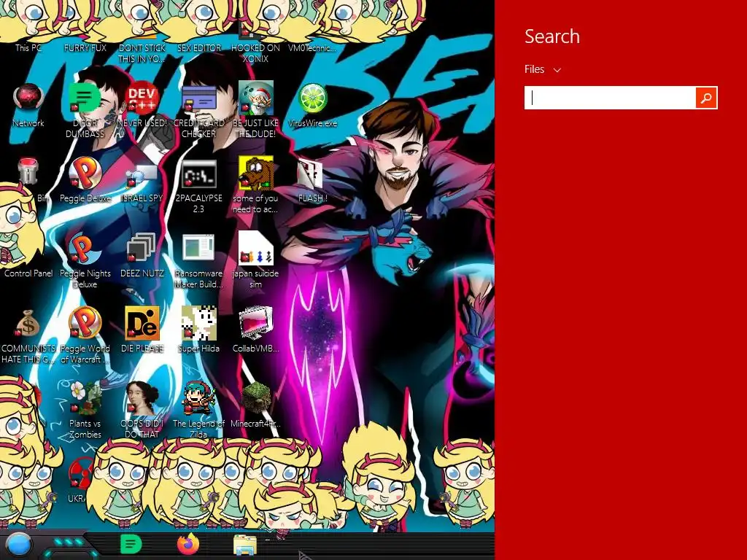Expand the Files search scope dropdown
The image size is (747, 560).
click(543, 69)
